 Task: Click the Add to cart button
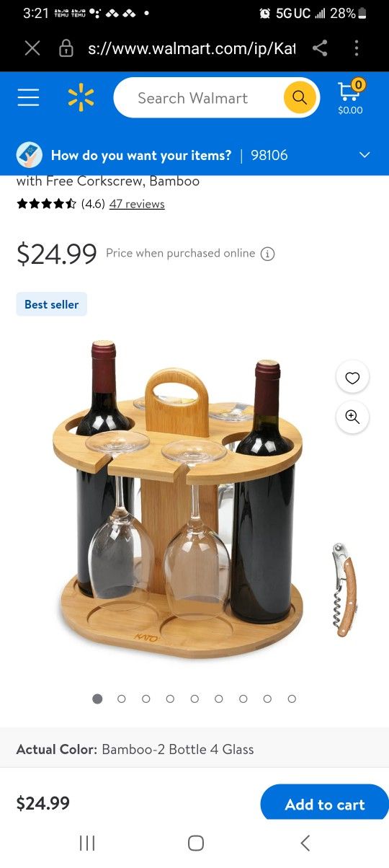[x=325, y=804]
